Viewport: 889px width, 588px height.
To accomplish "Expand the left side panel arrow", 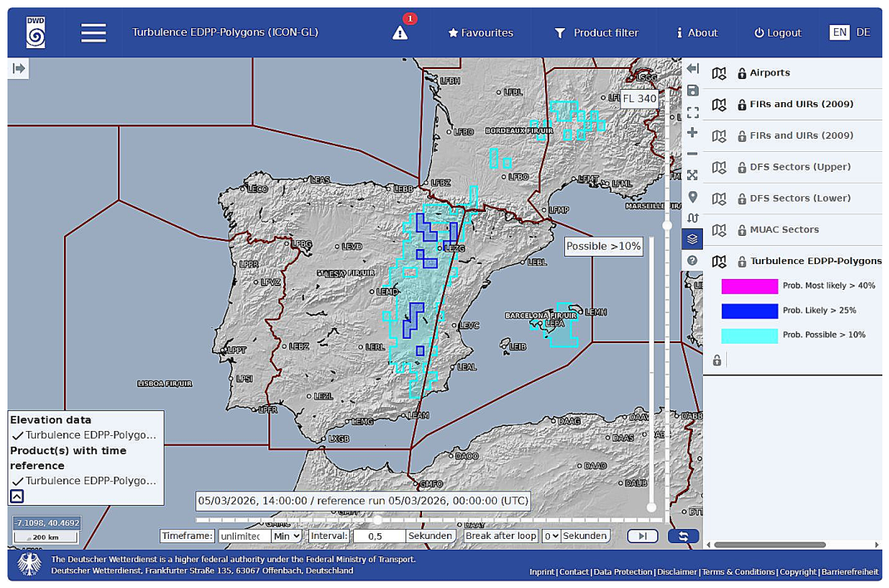I will point(19,69).
